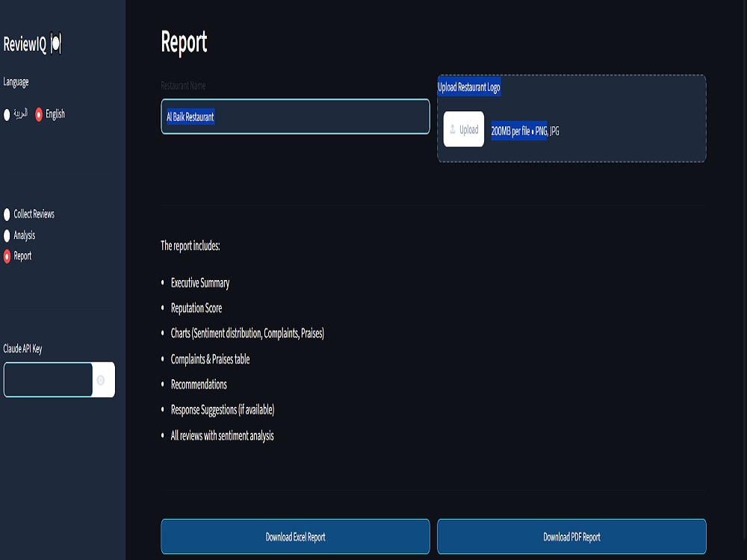Click the '200MB per file • PNG, JPG' text
The height and width of the screenshot is (560, 747).
tap(525, 131)
